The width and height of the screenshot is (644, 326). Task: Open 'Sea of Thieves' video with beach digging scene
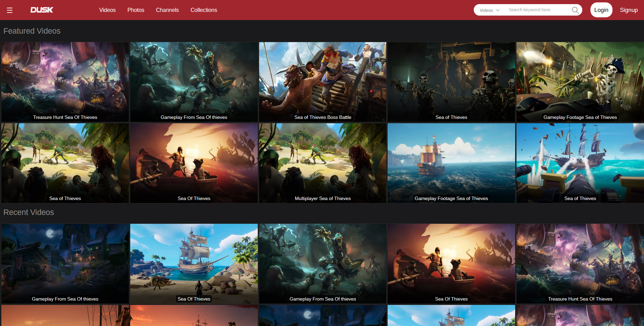tap(65, 163)
